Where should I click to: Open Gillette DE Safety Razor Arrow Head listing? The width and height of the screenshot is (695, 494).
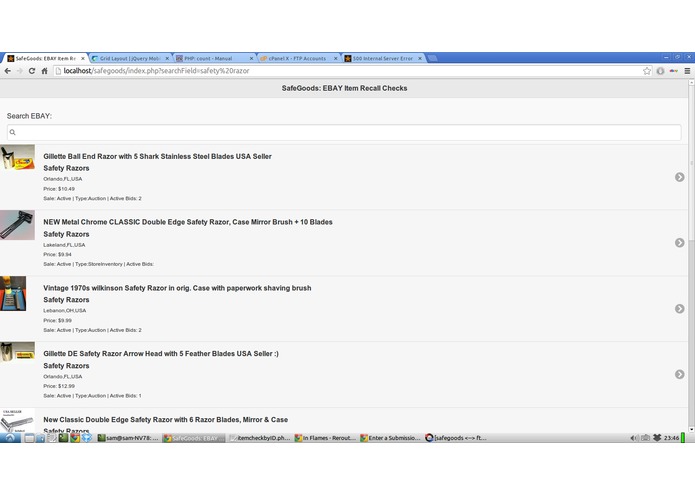[344, 374]
